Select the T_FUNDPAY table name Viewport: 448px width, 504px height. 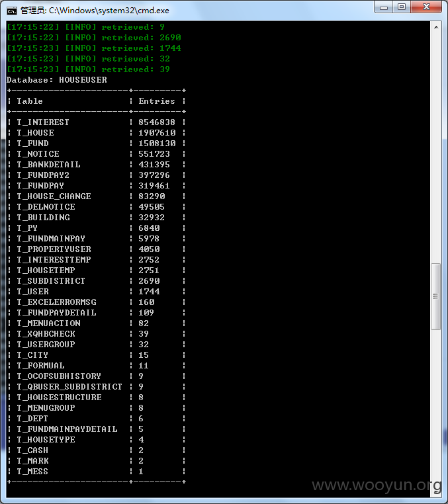pyautogui.click(x=40, y=186)
